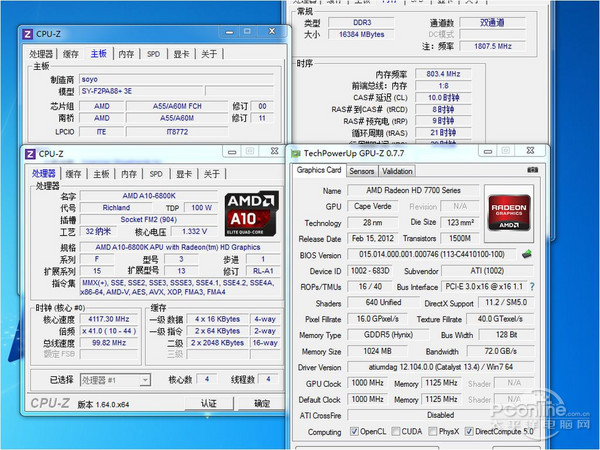The width and height of the screenshot is (600, 450).
Task: Click the AMD A10 processor logo
Action: pos(251,214)
